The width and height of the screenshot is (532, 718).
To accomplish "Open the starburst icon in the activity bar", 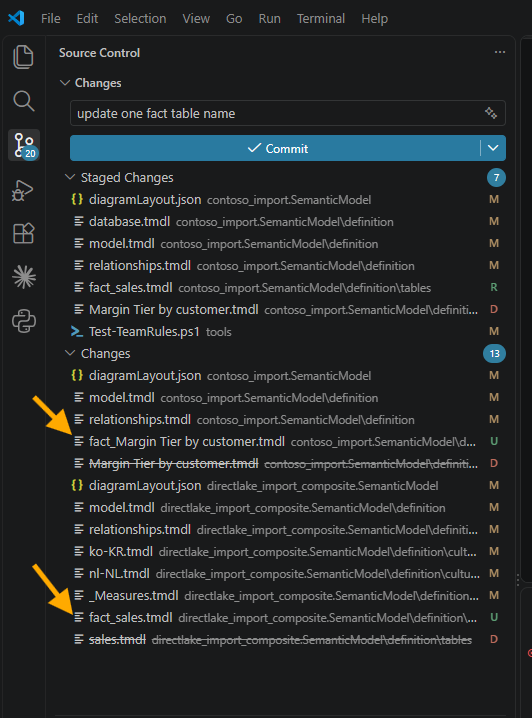I will [24, 277].
